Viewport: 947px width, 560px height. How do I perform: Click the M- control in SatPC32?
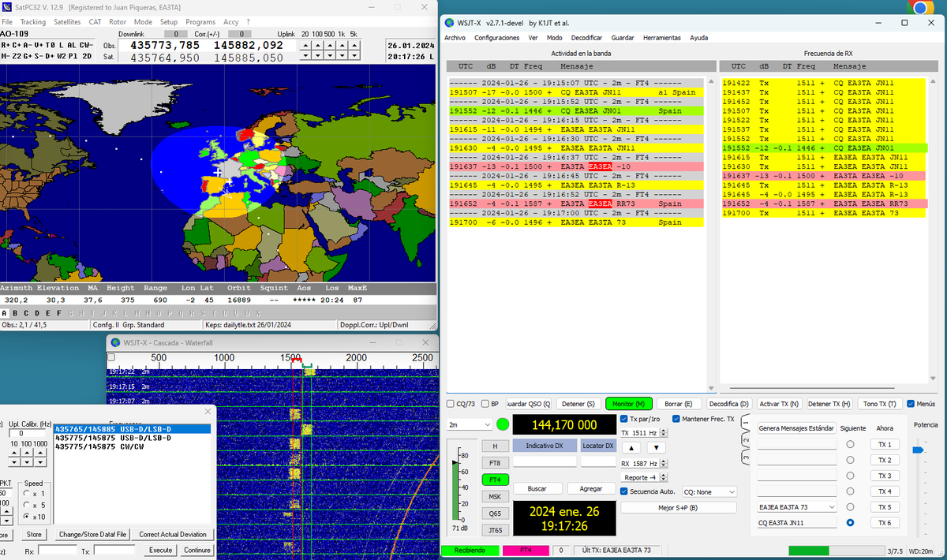point(6,56)
